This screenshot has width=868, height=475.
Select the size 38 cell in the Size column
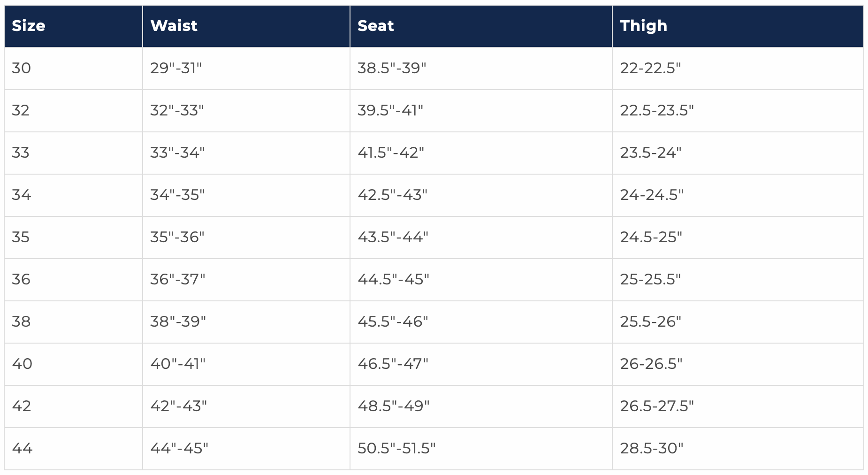pos(21,322)
